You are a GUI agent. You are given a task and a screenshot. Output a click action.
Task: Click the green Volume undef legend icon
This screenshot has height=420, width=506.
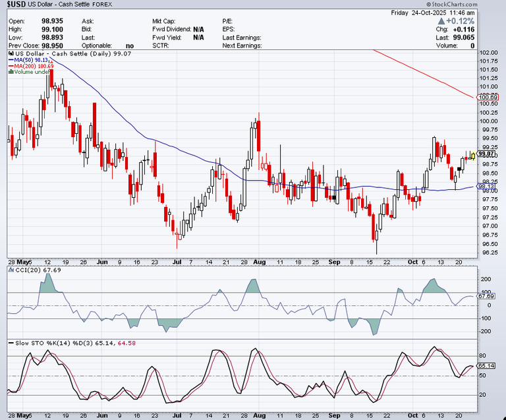tap(10, 73)
